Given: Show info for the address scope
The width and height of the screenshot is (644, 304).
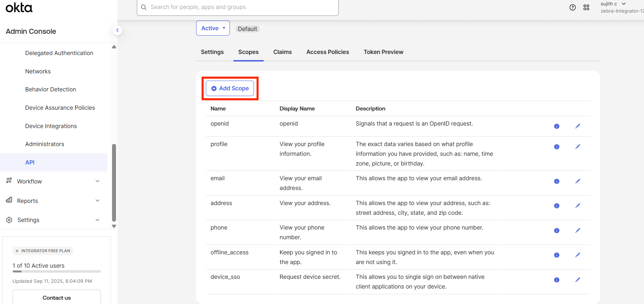Looking at the screenshot, I should 556,206.
